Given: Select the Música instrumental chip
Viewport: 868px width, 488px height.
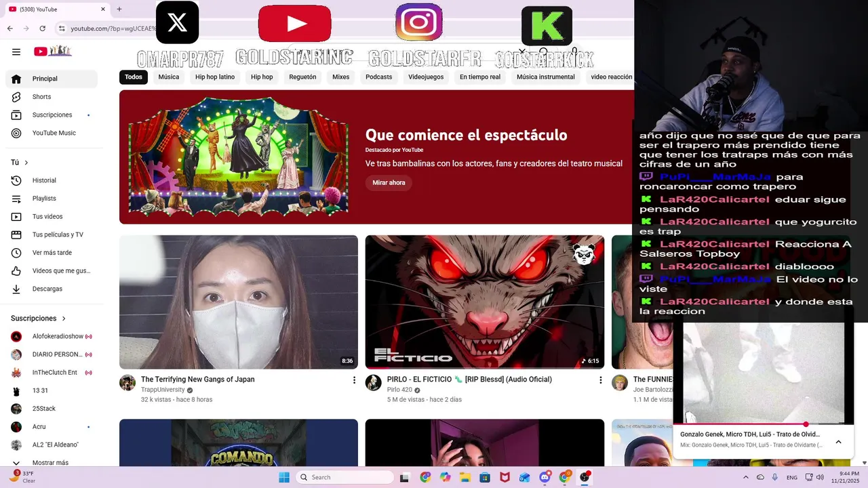Looking at the screenshot, I should pyautogui.click(x=546, y=77).
